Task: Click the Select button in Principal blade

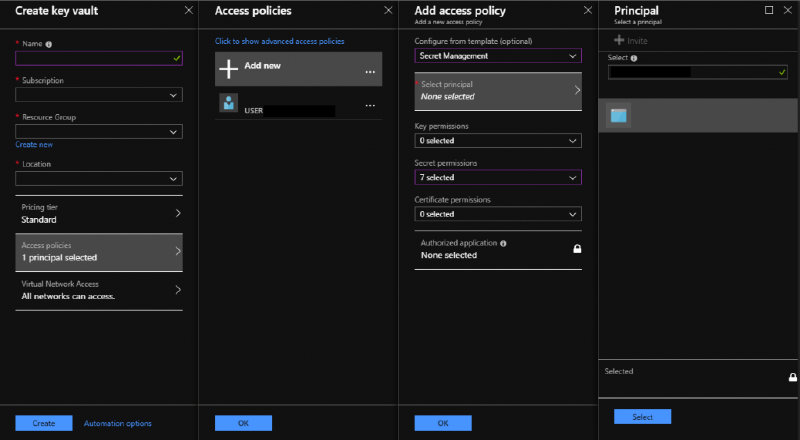Action: pyautogui.click(x=642, y=417)
